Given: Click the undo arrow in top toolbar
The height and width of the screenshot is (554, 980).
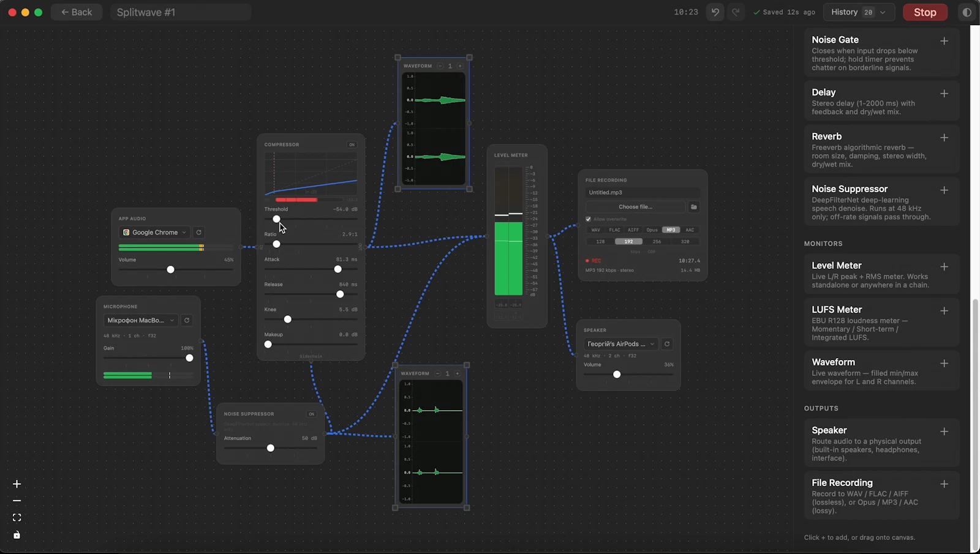Looking at the screenshot, I should (715, 12).
